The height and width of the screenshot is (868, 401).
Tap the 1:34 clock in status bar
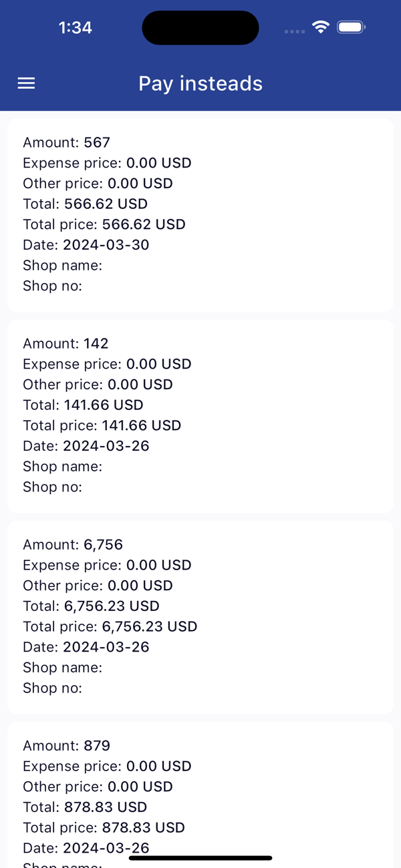(x=76, y=27)
